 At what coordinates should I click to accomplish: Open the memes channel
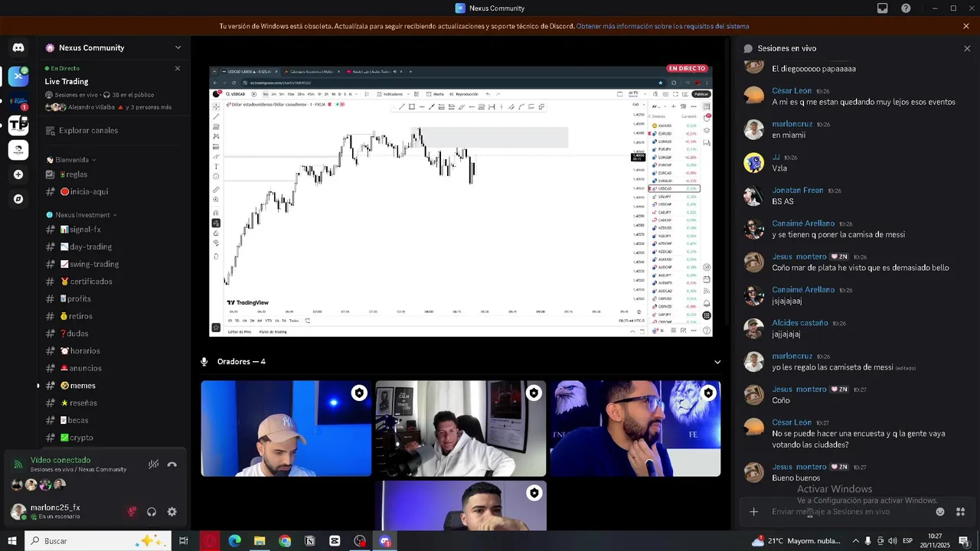(x=115, y=386)
